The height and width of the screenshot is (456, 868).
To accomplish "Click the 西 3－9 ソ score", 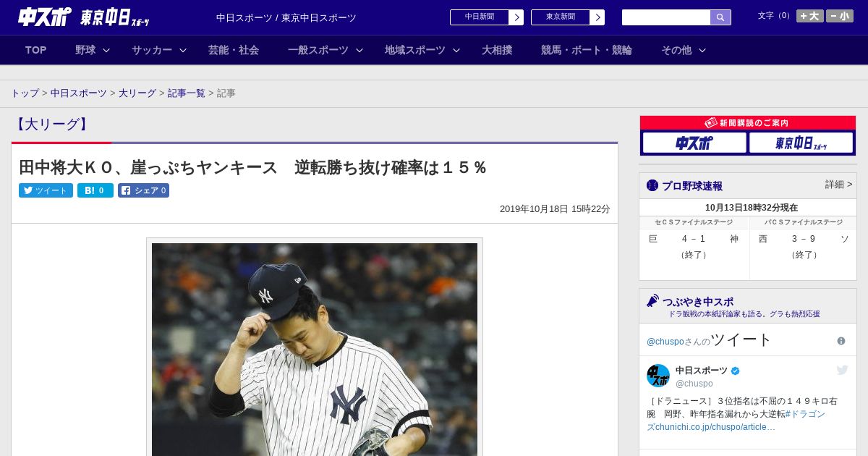I will [804, 239].
